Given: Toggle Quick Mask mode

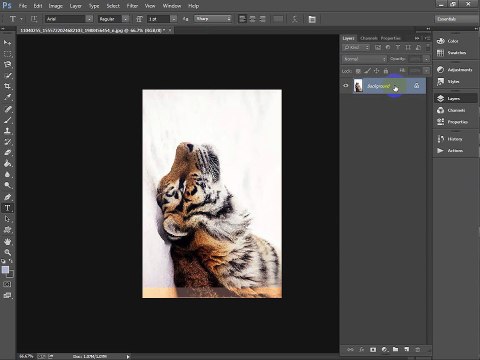Looking at the screenshot, I should click(x=7, y=284).
